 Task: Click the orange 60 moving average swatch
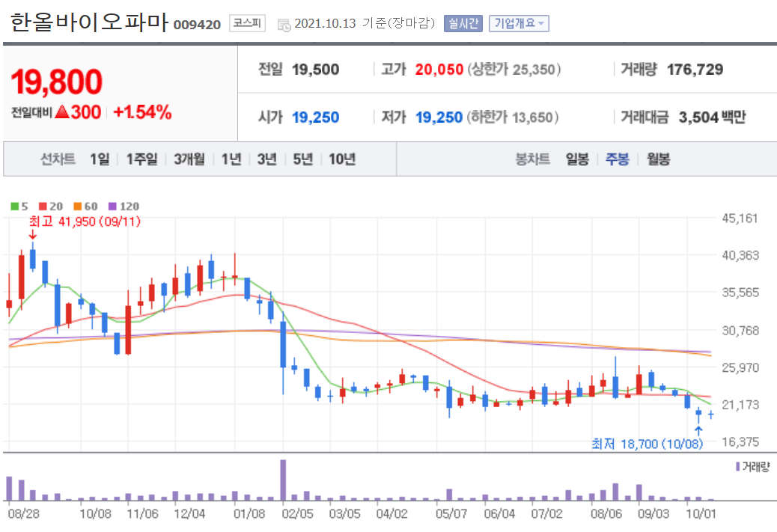78,206
